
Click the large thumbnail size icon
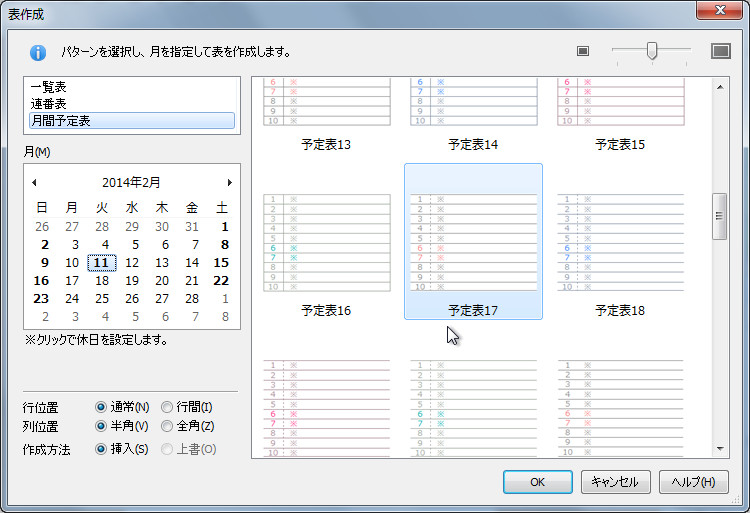[720, 51]
